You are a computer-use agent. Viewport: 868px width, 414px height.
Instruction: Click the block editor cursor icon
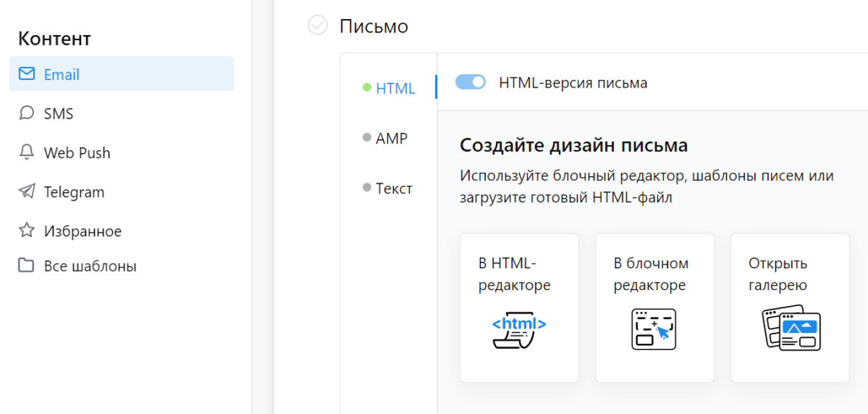(654, 329)
